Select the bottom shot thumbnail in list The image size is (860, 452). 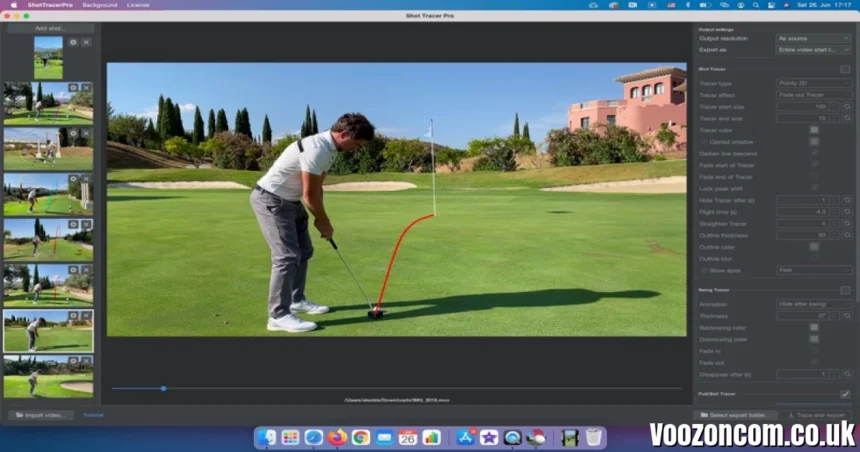click(48, 377)
